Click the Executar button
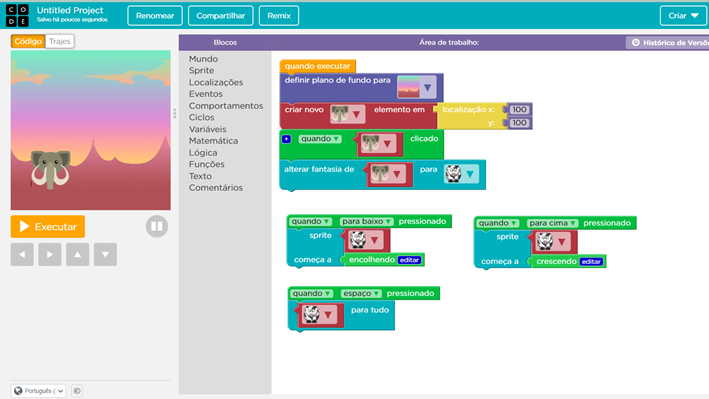 48,227
